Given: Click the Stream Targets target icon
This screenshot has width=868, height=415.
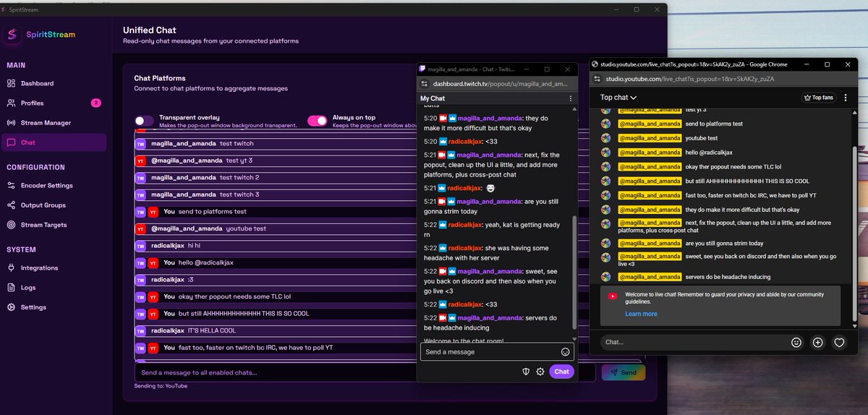Looking at the screenshot, I should point(12,225).
